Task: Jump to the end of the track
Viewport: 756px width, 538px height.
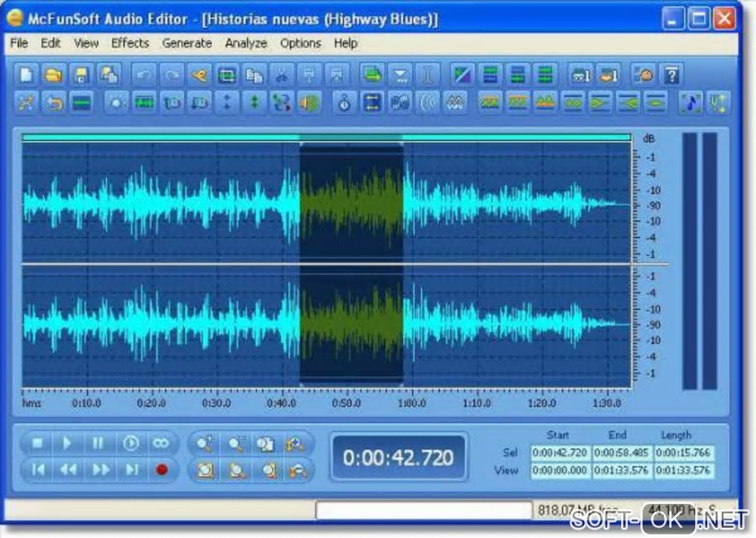Action: (x=131, y=470)
